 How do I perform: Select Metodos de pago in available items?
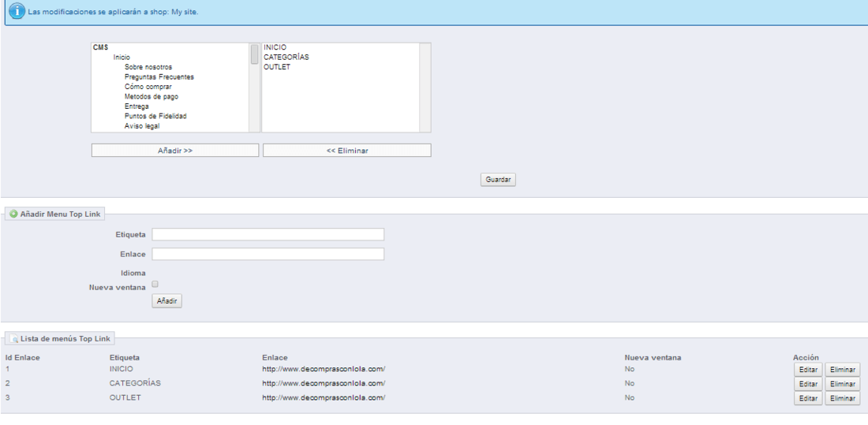click(x=152, y=97)
